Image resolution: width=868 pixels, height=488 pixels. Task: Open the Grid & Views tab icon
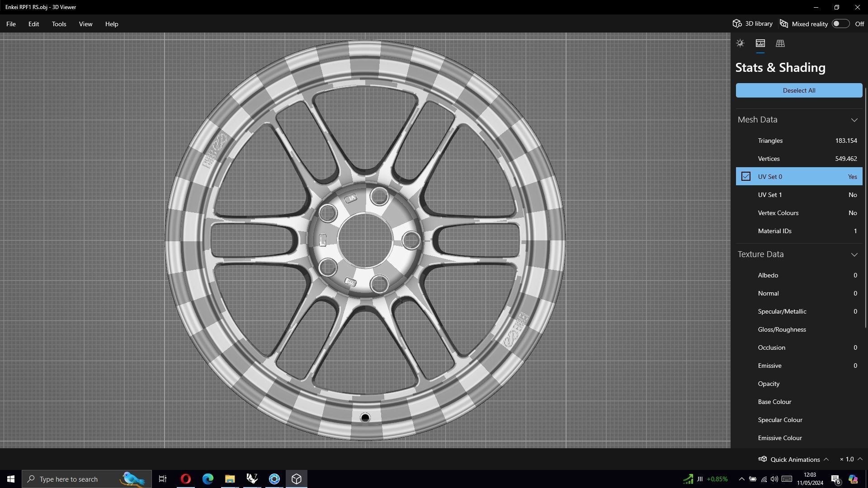(780, 43)
